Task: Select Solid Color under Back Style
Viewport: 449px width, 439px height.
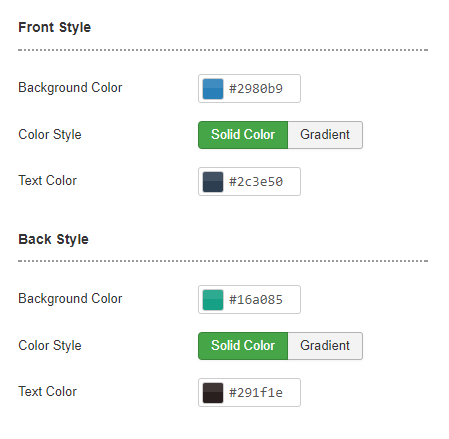Action: tap(243, 346)
